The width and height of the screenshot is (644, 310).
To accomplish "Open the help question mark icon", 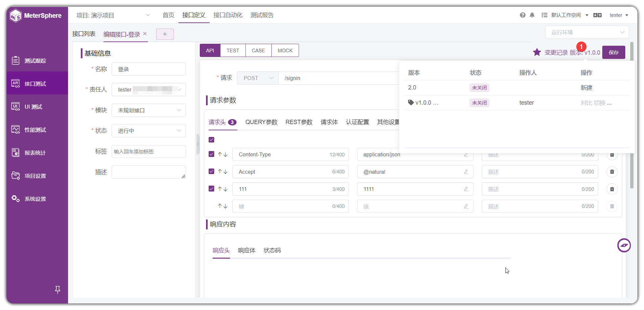I will pos(522,15).
